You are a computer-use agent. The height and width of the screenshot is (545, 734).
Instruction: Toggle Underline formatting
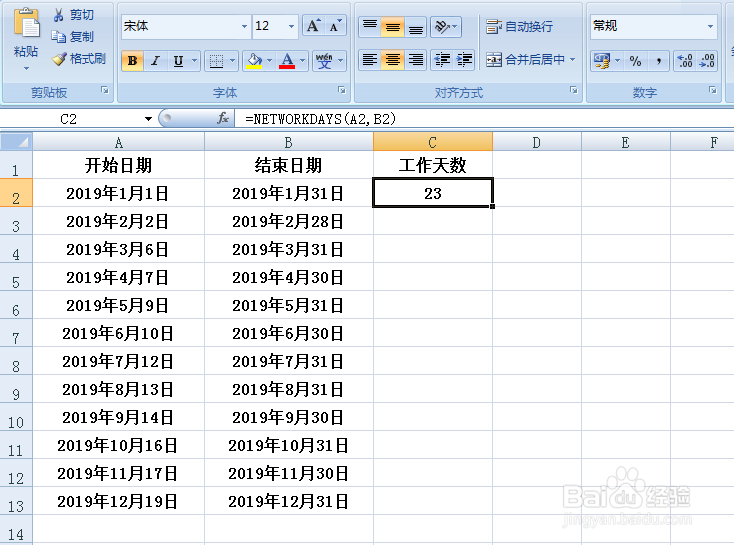[178, 61]
